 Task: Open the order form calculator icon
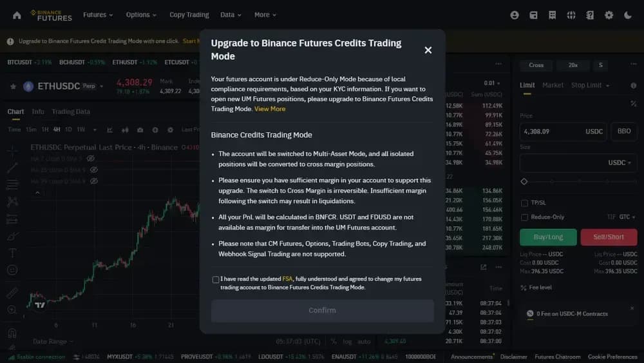pos(633,104)
